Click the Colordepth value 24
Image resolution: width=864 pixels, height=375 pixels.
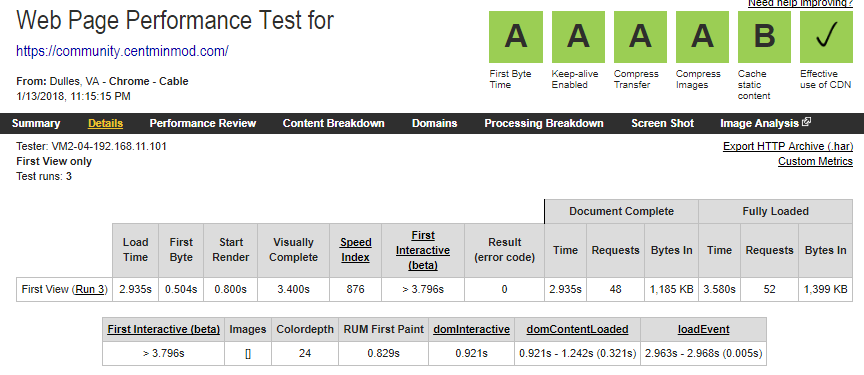(x=305, y=354)
